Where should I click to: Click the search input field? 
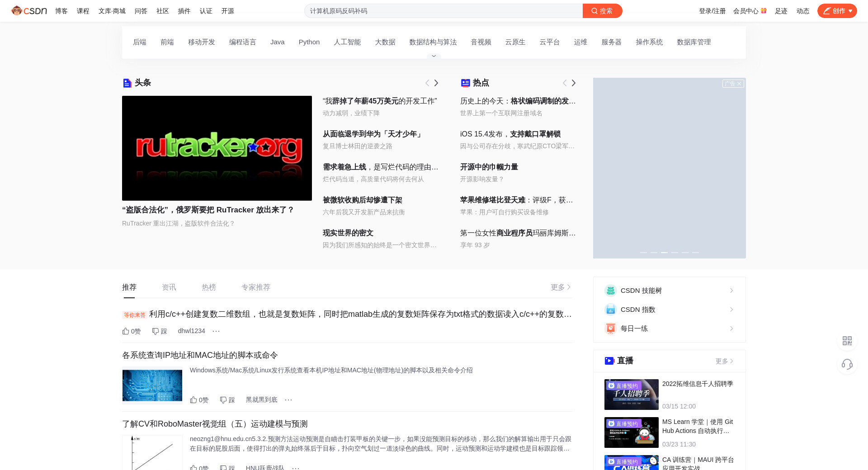pyautogui.click(x=443, y=11)
